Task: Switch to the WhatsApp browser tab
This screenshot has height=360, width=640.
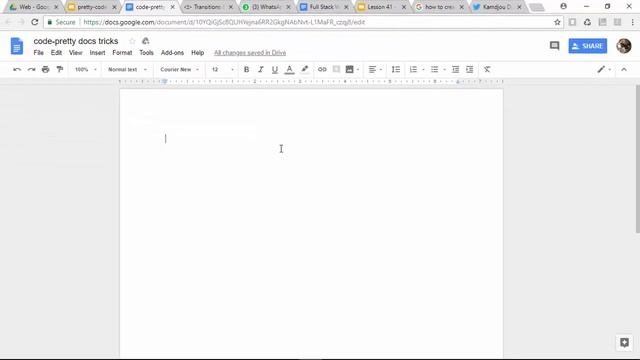Action: coord(265,7)
